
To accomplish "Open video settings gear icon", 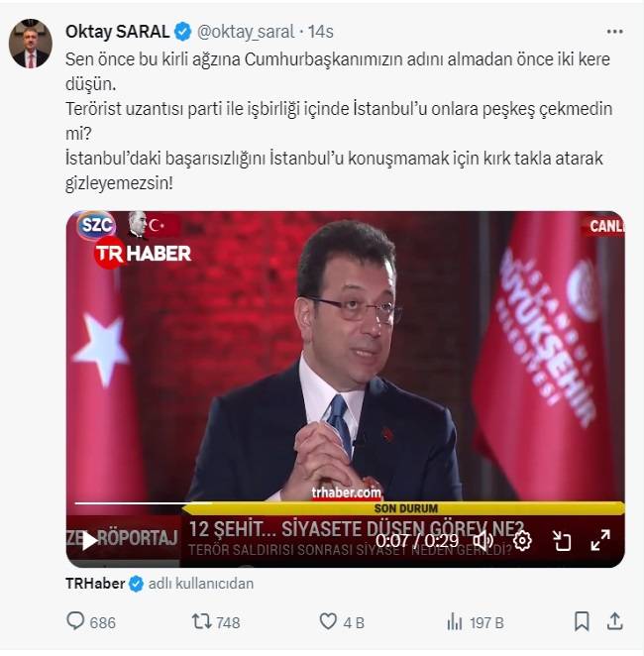I will pyautogui.click(x=522, y=540).
